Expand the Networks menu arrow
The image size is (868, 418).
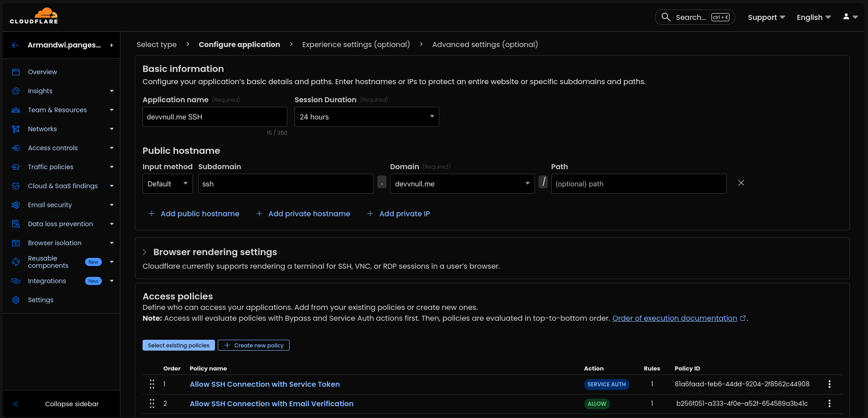112,129
